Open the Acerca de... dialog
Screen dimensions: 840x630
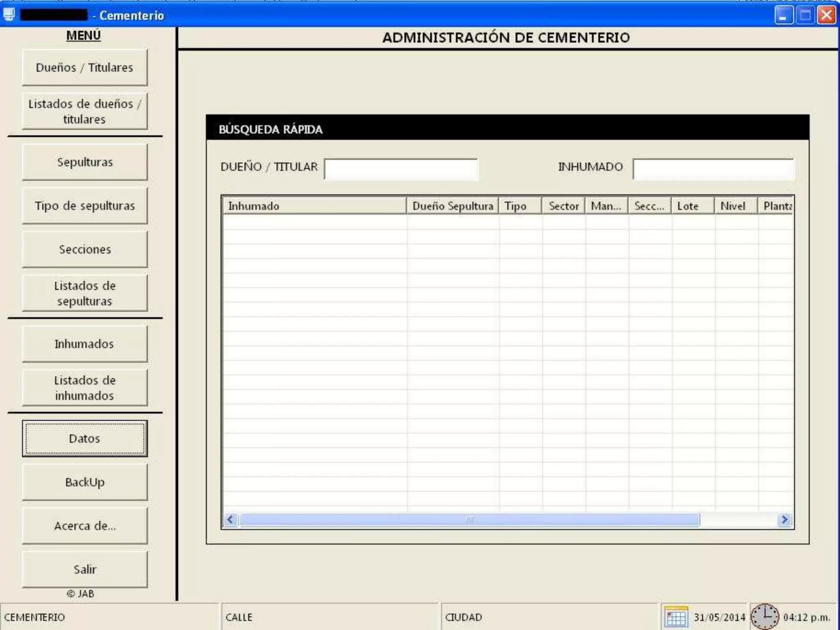[84, 525]
